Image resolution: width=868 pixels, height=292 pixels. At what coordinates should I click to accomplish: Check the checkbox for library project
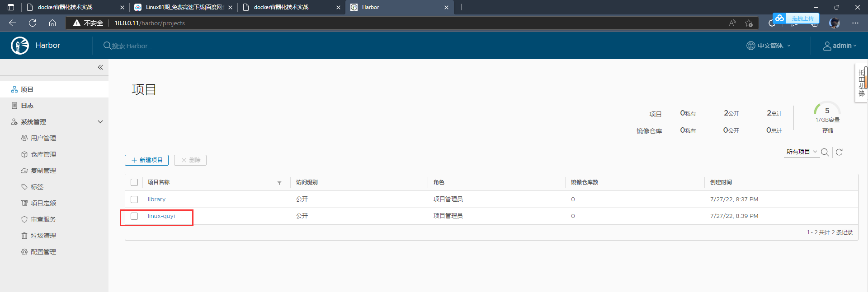(x=134, y=199)
